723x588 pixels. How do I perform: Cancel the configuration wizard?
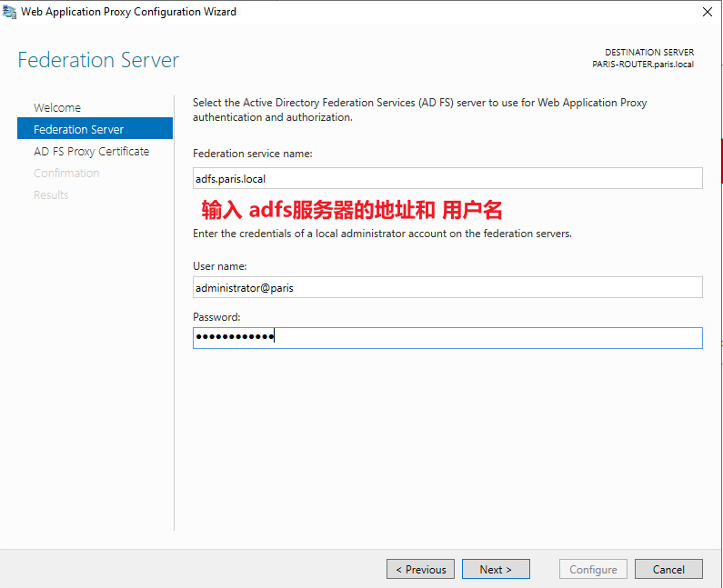coord(668,569)
